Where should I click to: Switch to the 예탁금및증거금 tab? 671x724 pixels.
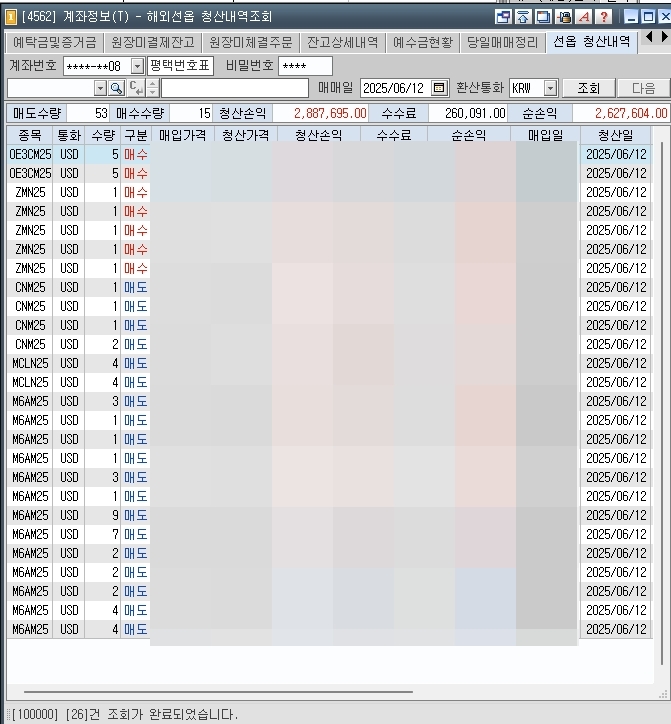(54, 43)
